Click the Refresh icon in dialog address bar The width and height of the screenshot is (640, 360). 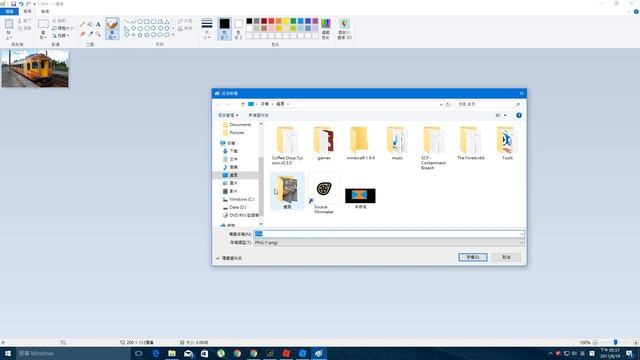pos(448,104)
